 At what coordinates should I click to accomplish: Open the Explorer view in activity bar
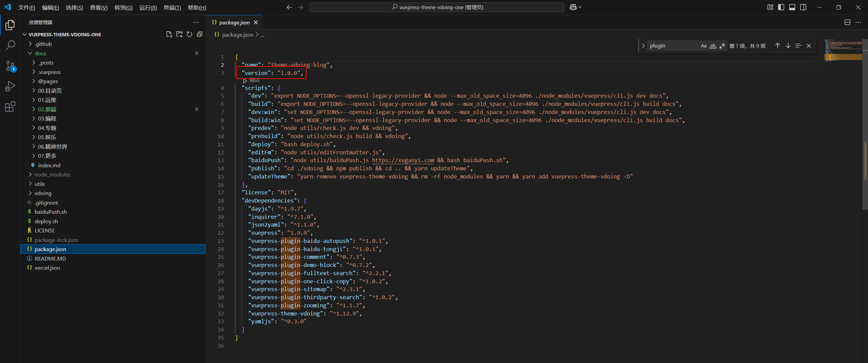click(10, 25)
